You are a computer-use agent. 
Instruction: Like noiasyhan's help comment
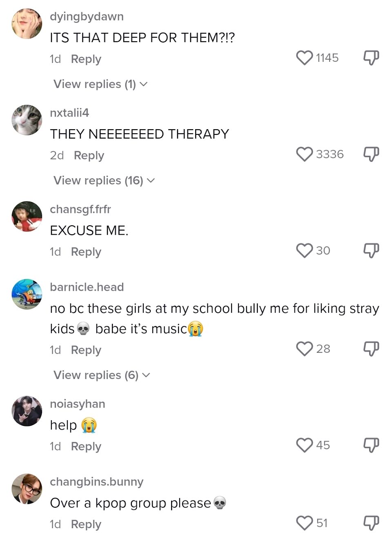[x=304, y=445]
